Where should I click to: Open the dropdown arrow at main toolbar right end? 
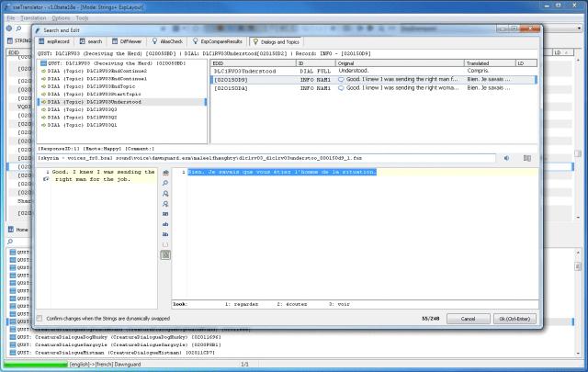pos(579,28)
